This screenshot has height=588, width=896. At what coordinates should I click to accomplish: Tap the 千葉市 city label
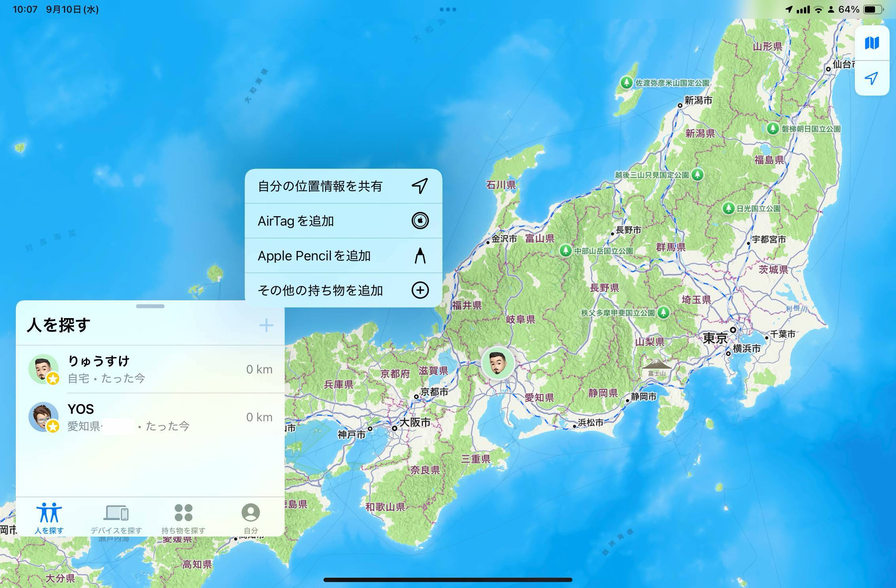783,334
